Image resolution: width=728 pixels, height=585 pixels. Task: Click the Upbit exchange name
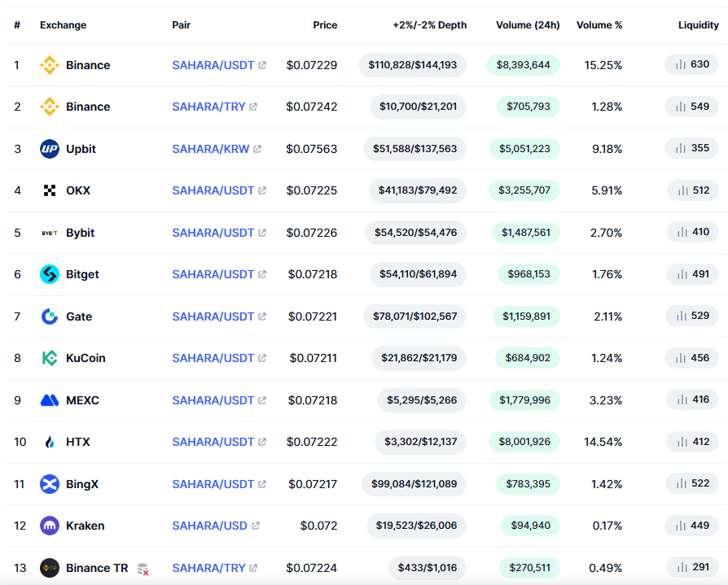click(81, 149)
